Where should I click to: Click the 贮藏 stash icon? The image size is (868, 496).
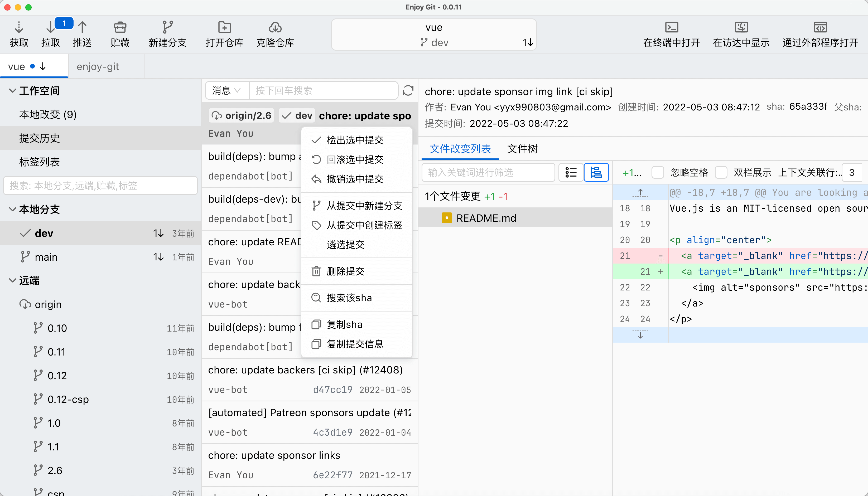[x=120, y=27]
